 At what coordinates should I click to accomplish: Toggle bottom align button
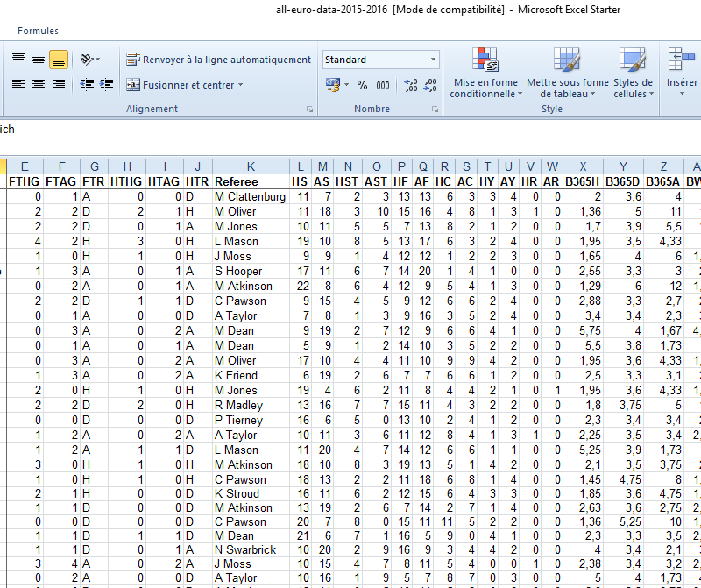(59, 60)
